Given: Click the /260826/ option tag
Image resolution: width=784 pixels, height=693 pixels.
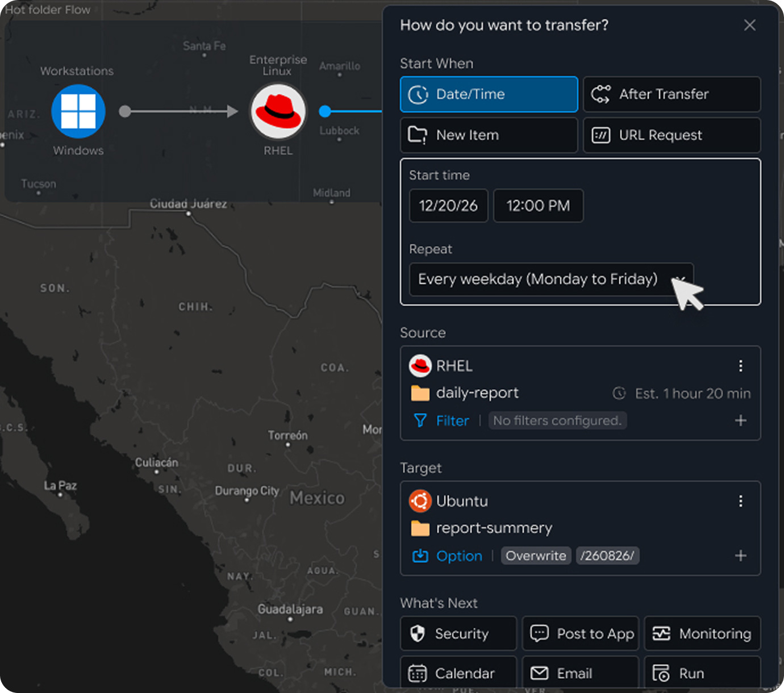Looking at the screenshot, I should (x=608, y=556).
